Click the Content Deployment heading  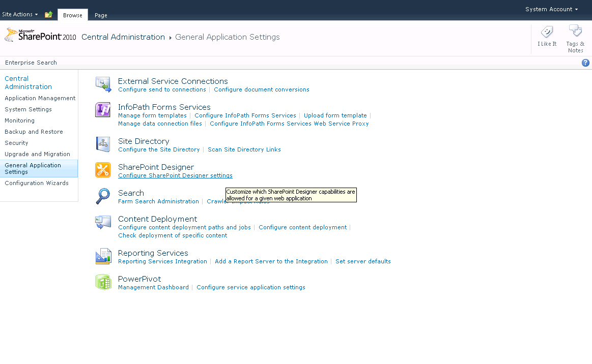point(157,219)
